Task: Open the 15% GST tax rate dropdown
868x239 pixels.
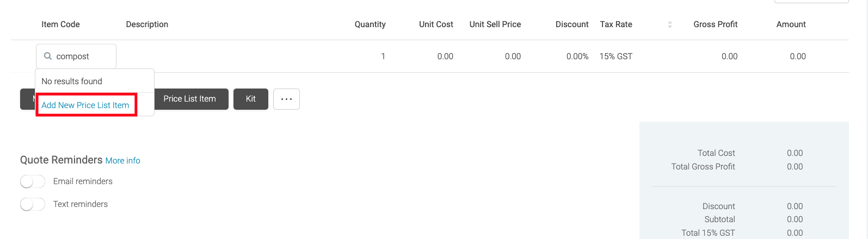Action: [616, 56]
